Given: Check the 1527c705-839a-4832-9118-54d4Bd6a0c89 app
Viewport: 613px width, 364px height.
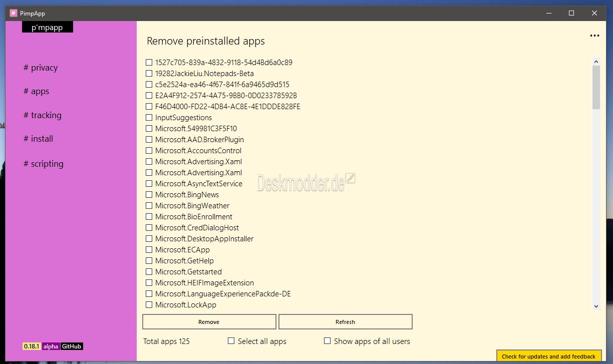Looking at the screenshot, I should [x=149, y=63].
